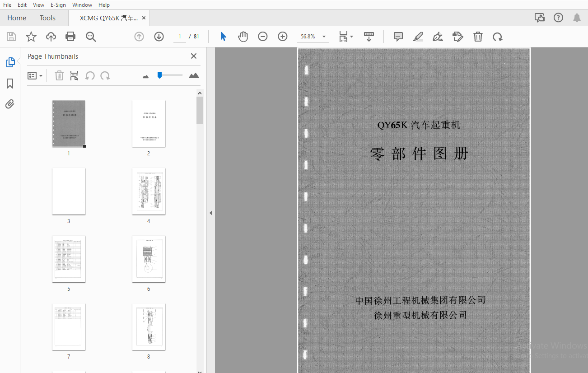The image size is (588, 373).
Task: Switch to the Tools tab
Action: [47, 18]
